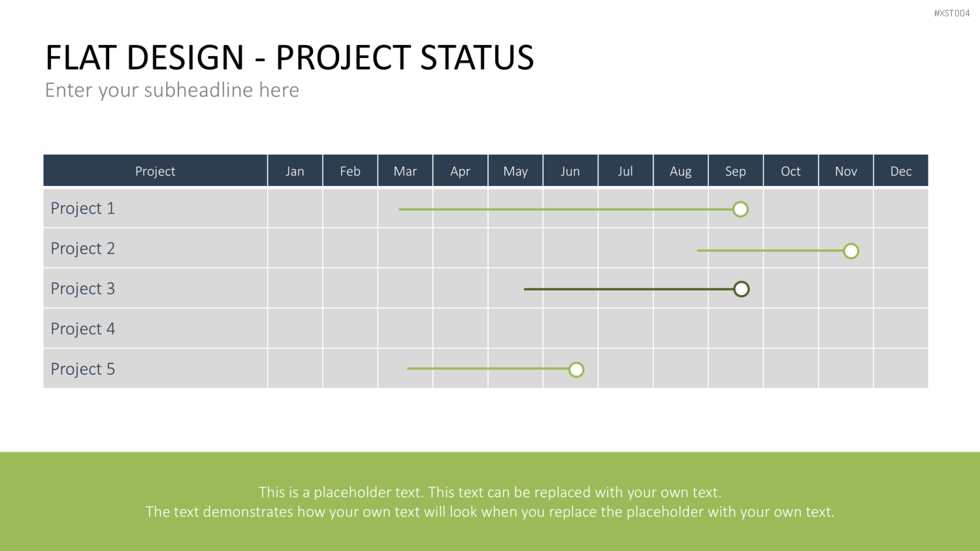Click the Project 2 end marker circle
This screenshot has height=551, width=980.
(851, 251)
